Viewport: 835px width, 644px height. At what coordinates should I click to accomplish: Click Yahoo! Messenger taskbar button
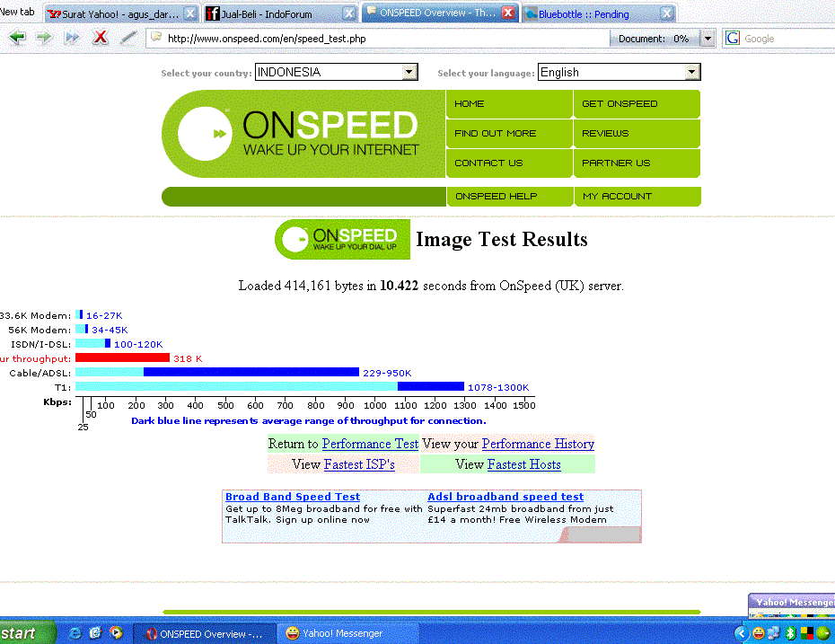coord(348,633)
